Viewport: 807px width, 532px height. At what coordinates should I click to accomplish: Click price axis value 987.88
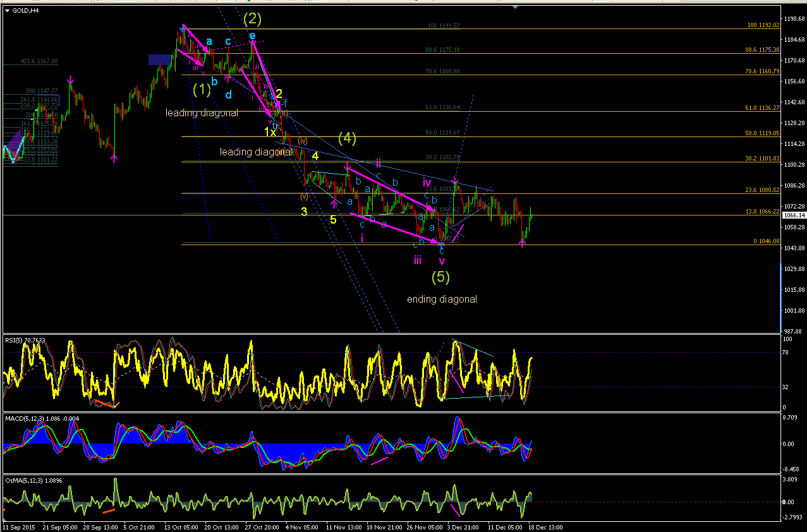[x=794, y=330]
